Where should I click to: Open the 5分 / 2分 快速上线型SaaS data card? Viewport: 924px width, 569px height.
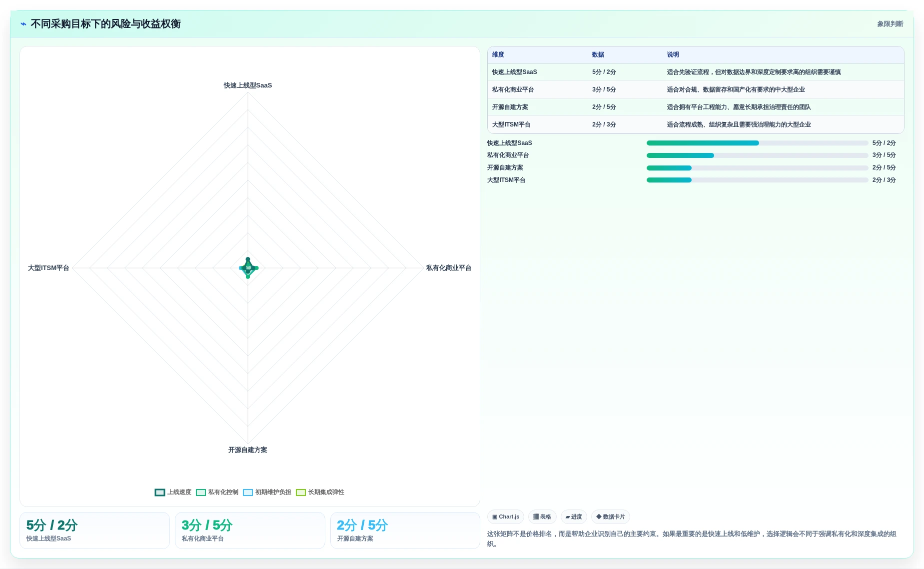coord(94,530)
